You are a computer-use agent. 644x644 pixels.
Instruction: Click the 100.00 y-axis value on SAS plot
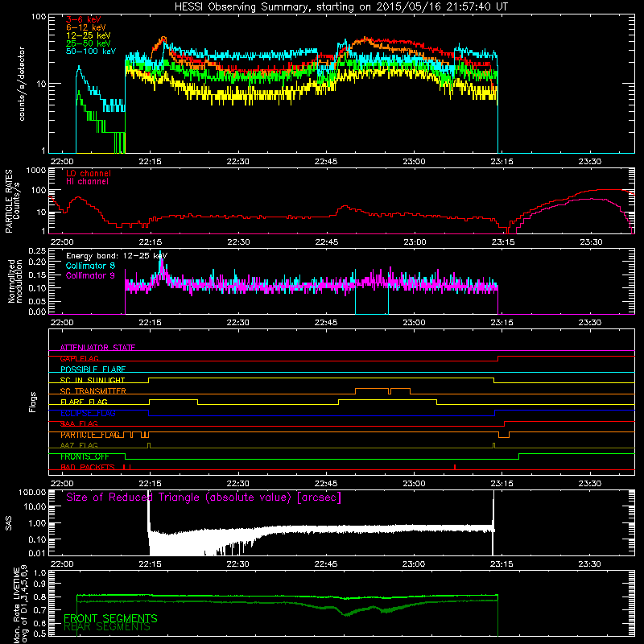click(32, 492)
